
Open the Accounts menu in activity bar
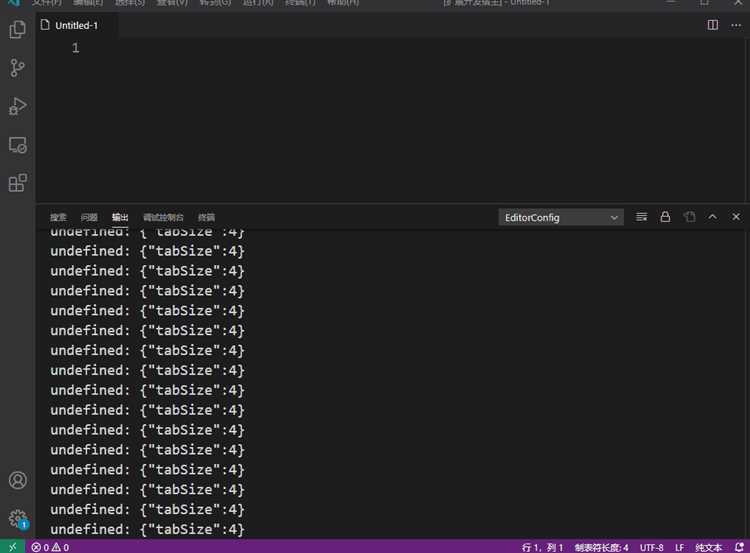pos(18,480)
